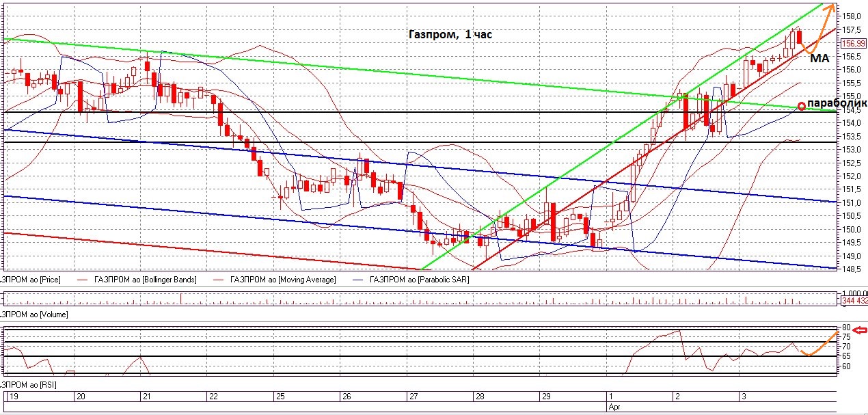
Task: Click the 151.0 price axis label
Action: 852,203
